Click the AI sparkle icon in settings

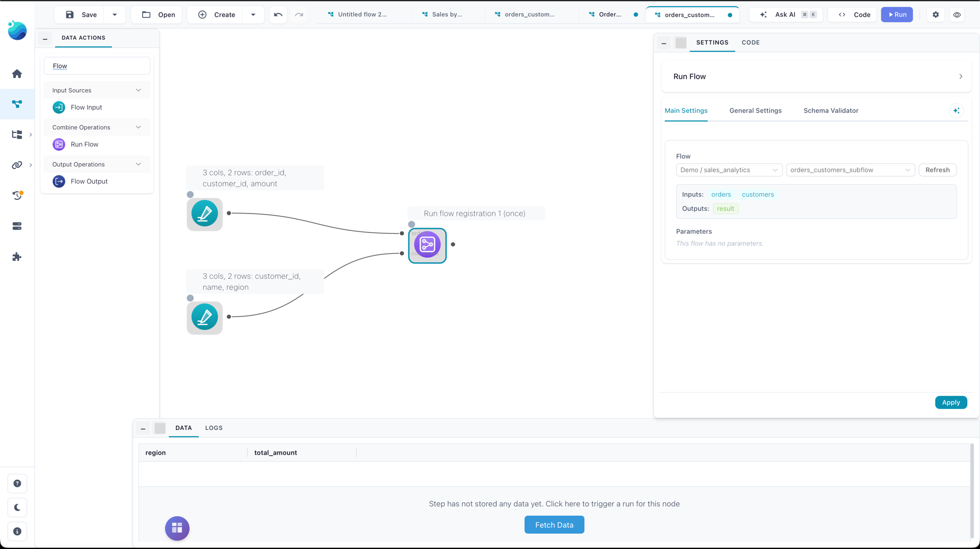[957, 111]
